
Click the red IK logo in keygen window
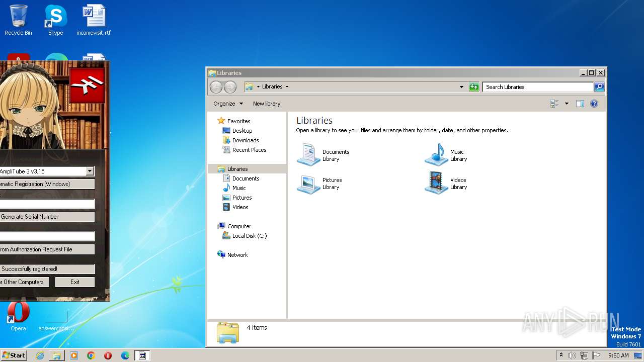pos(87,85)
